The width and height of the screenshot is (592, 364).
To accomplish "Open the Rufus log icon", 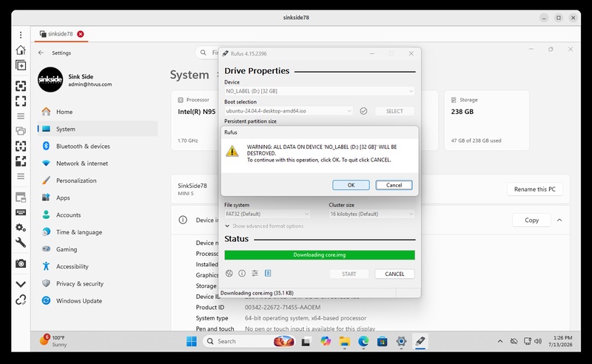I will [x=268, y=274].
